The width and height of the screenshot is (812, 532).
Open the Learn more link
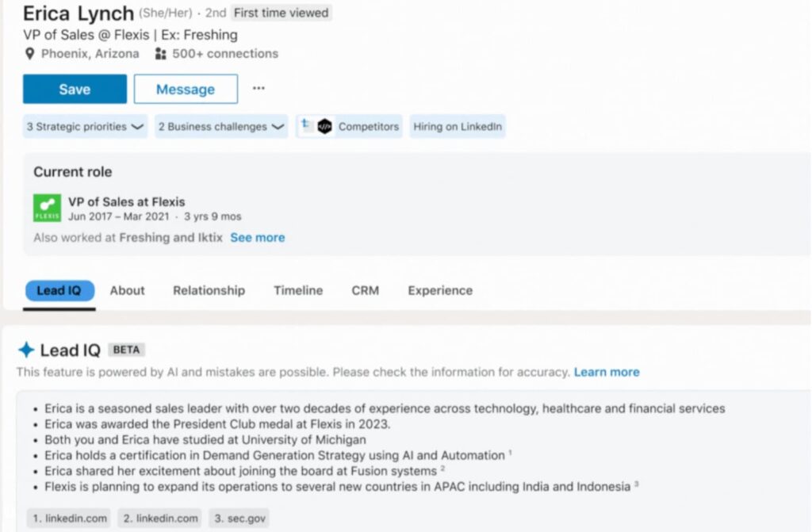click(x=607, y=371)
